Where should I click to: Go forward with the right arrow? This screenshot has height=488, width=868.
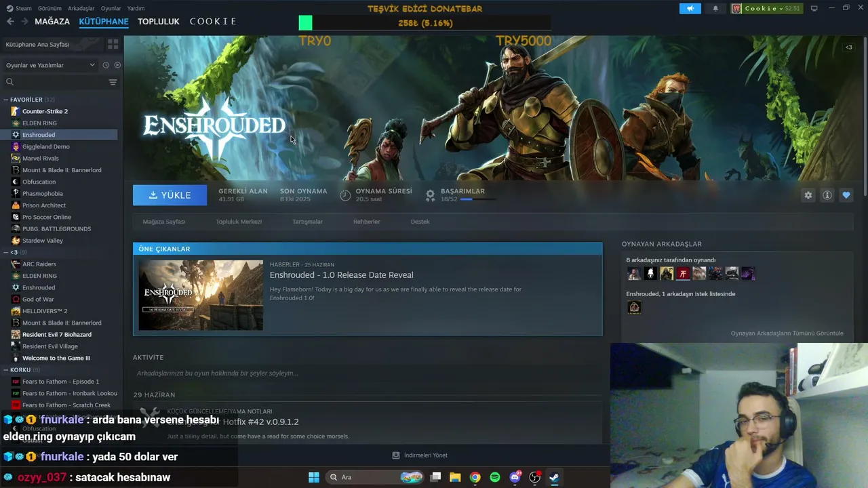click(24, 22)
